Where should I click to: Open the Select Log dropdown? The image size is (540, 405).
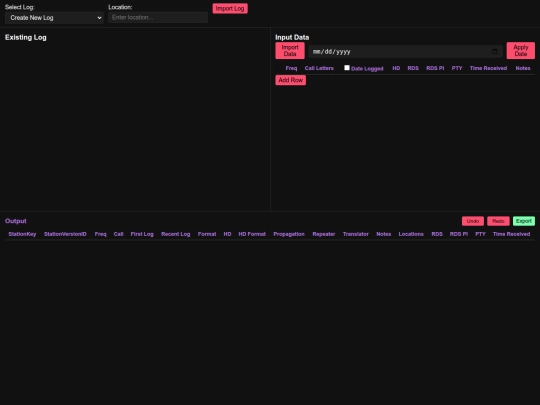(54, 18)
